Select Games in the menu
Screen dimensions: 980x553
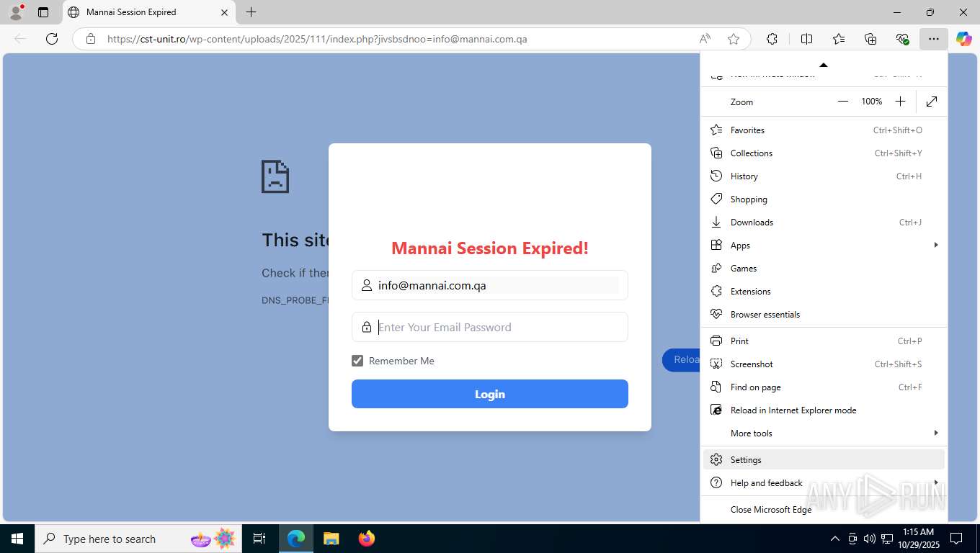pos(824,269)
